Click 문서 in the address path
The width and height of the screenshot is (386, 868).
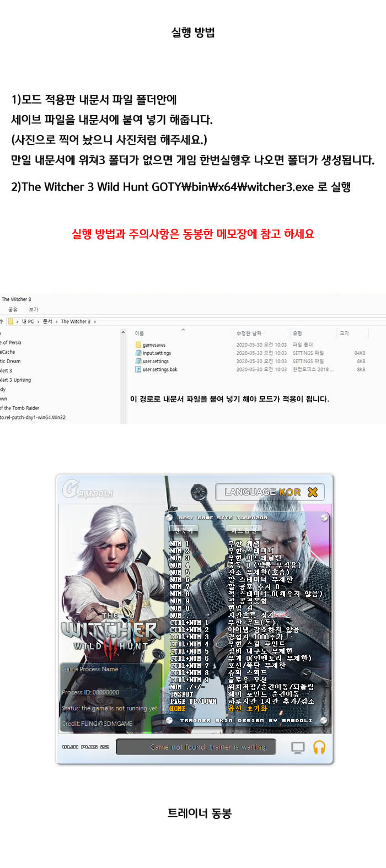(x=47, y=321)
